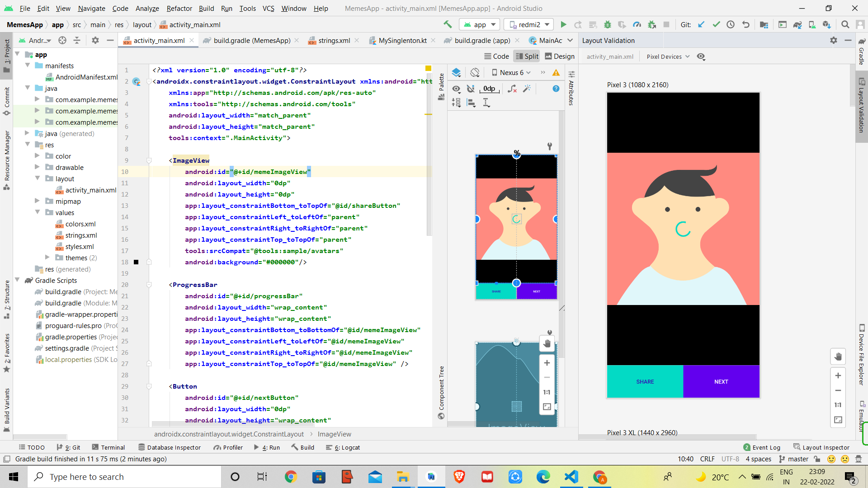
Task: Toggle visibility eye in Layout Validation panel
Action: point(701,56)
